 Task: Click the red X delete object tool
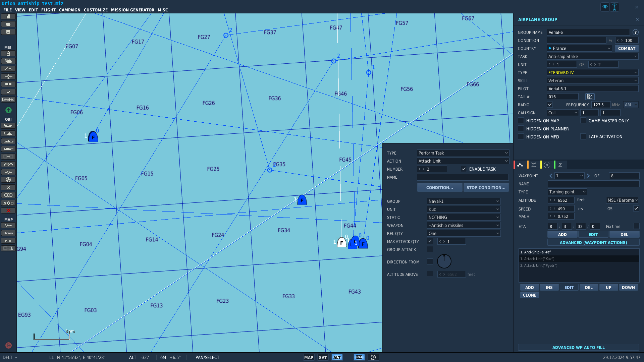(x=8, y=210)
